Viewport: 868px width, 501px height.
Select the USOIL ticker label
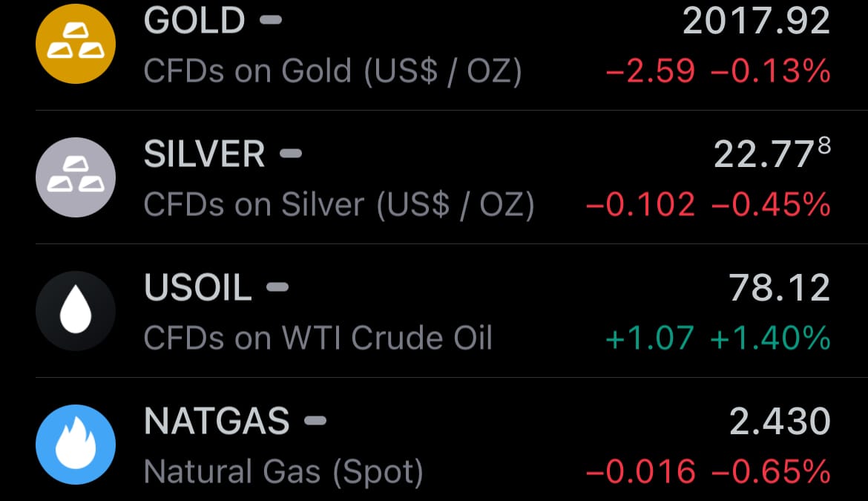(197, 287)
